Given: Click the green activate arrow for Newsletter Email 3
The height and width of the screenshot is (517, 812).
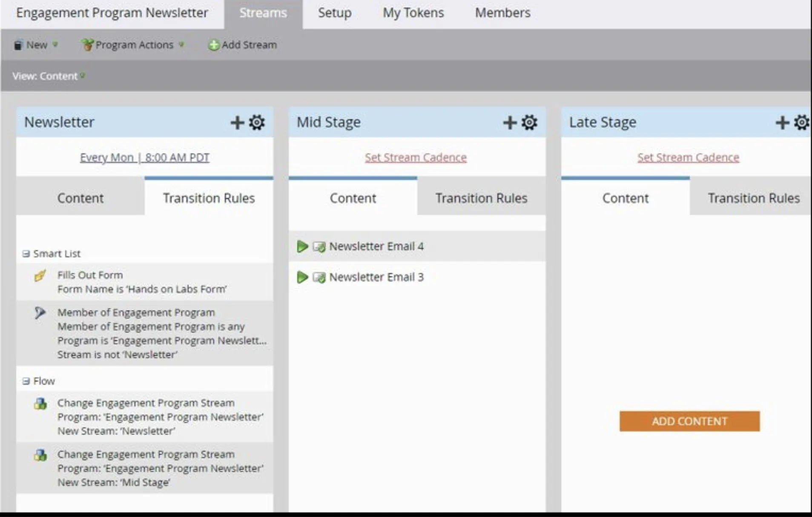Looking at the screenshot, I should point(302,277).
